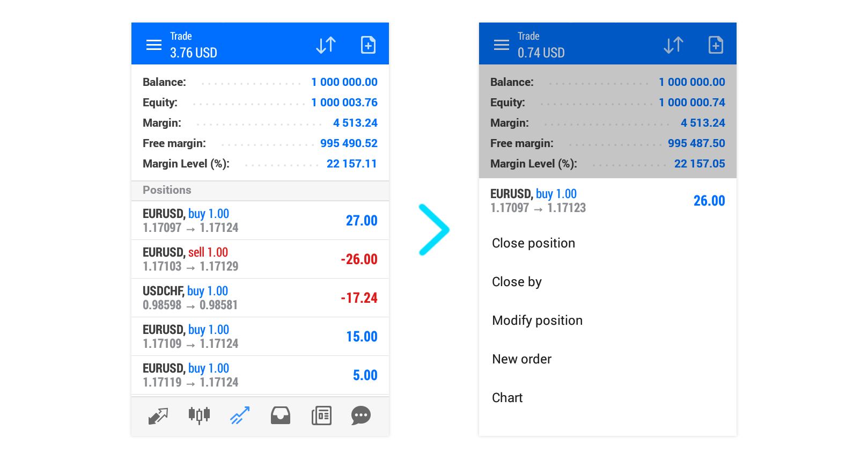Screen dimensions: 868x459
Task: Open the News tab newspaper icon
Action: pos(321,416)
